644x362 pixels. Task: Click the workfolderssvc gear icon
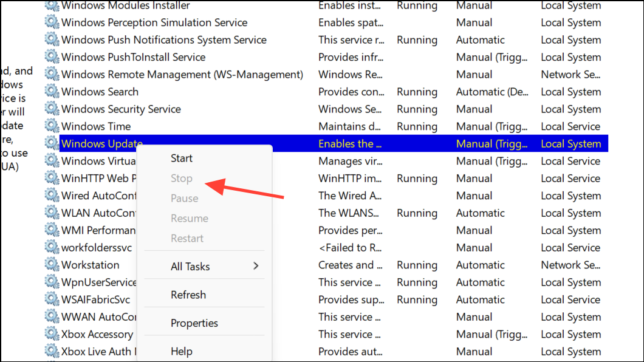52,247
